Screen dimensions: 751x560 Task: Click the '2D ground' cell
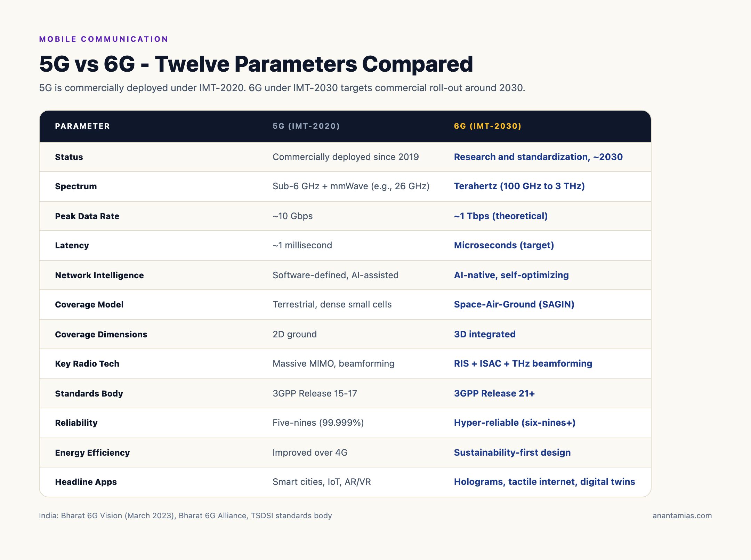pos(294,334)
